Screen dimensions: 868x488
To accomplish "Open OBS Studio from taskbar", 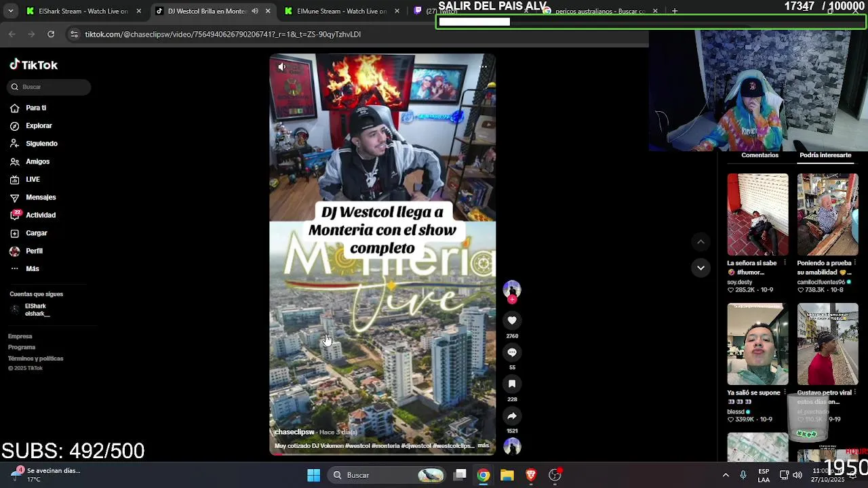I will coord(555,475).
